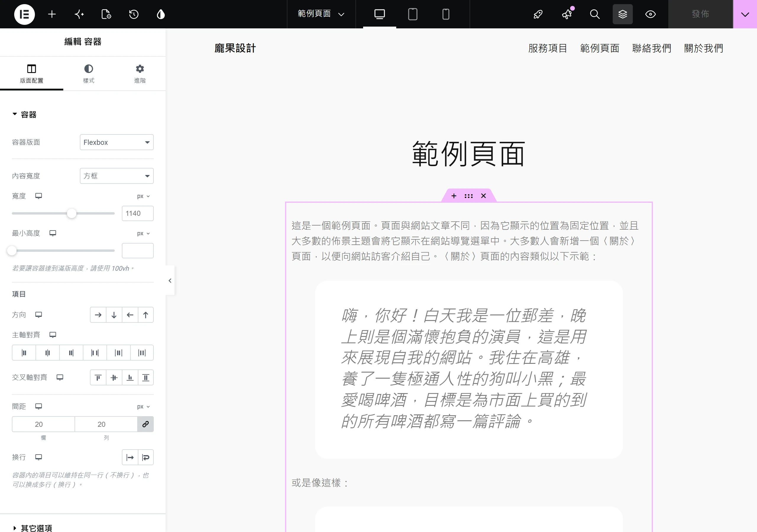Justify content to start

(24, 353)
